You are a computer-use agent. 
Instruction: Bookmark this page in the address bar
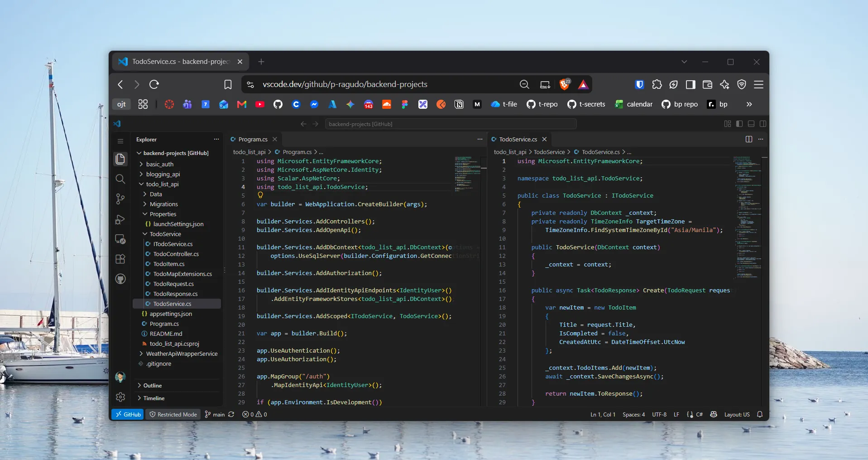coord(228,84)
